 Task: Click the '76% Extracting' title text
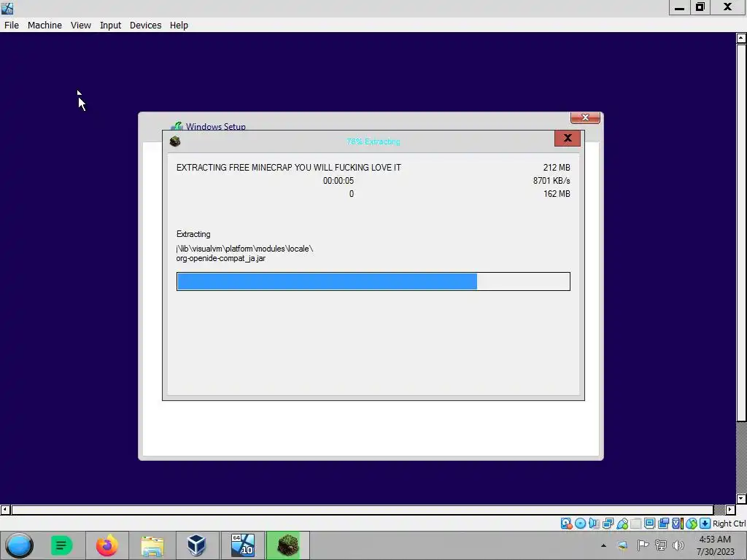(373, 141)
